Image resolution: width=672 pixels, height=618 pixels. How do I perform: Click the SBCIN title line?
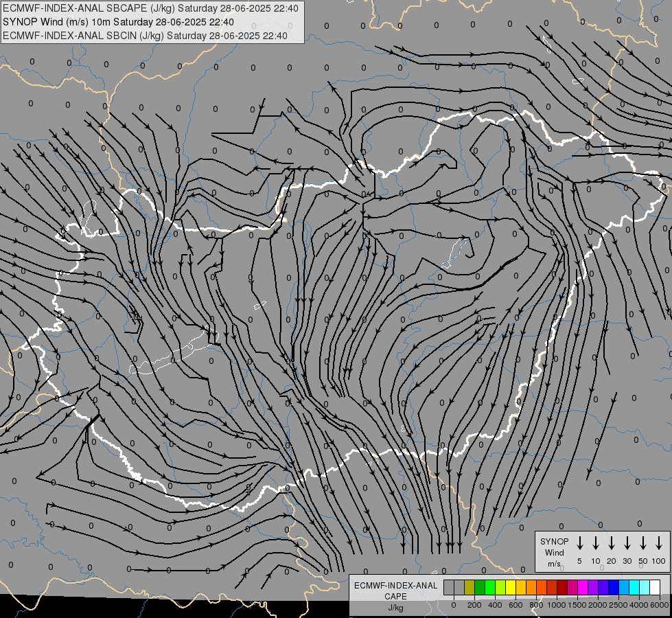pyautogui.click(x=145, y=36)
